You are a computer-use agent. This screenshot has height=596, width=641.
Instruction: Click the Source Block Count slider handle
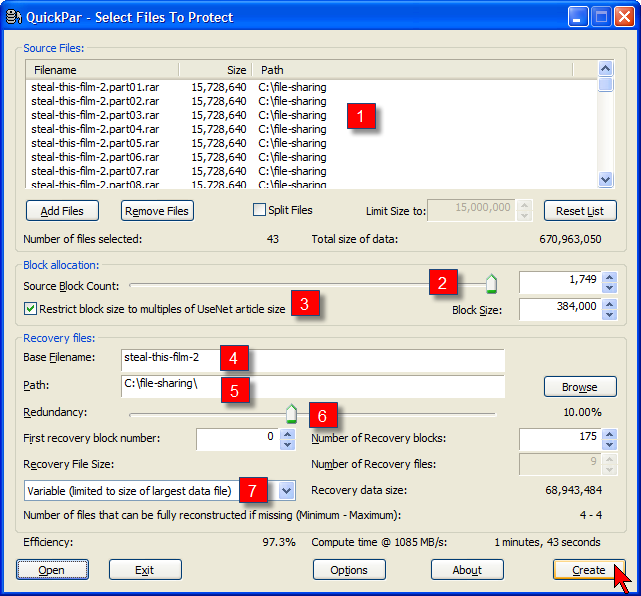491,284
